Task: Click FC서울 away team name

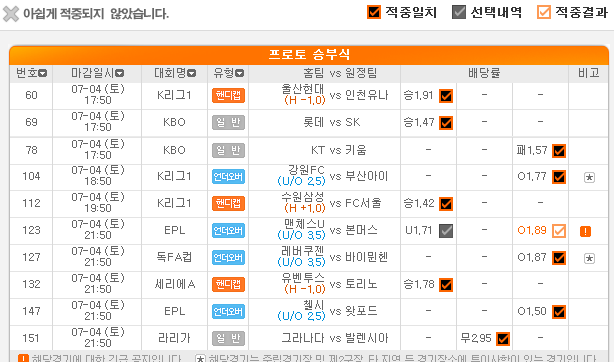Action: [x=363, y=204]
